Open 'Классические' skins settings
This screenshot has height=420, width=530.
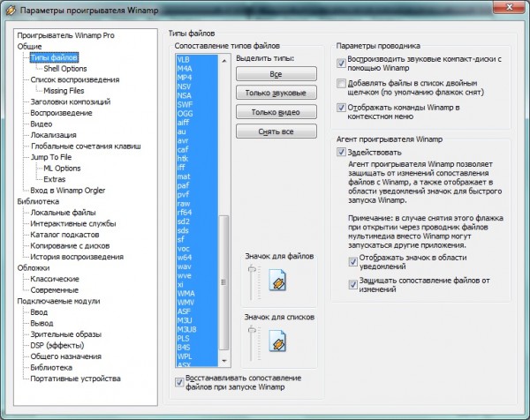pos(55,279)
